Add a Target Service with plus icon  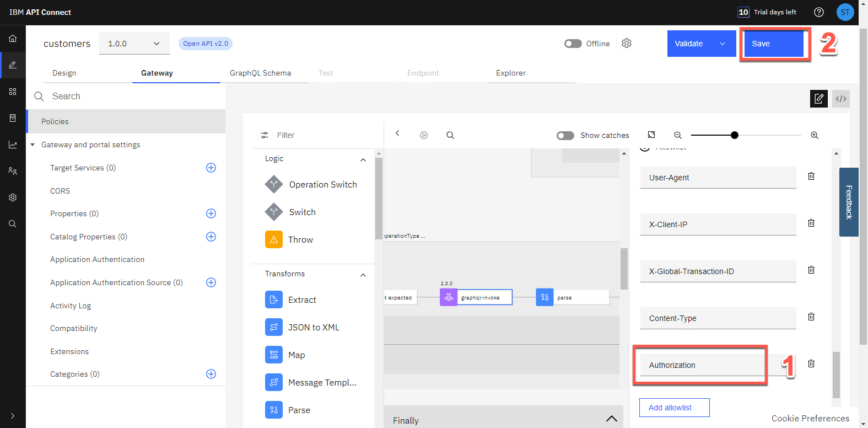pos(211,168)
